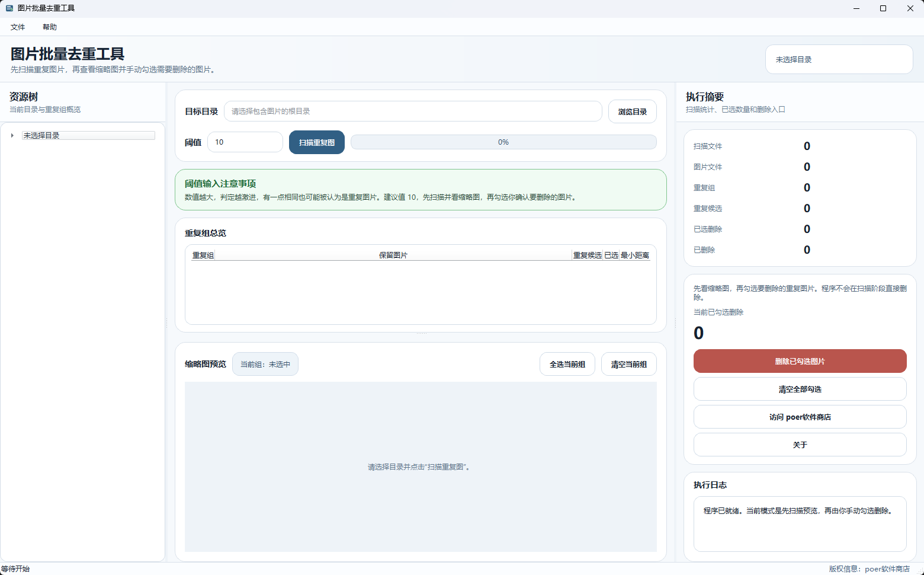Click the 重复候选 stat label in summary

click(708, 209)
